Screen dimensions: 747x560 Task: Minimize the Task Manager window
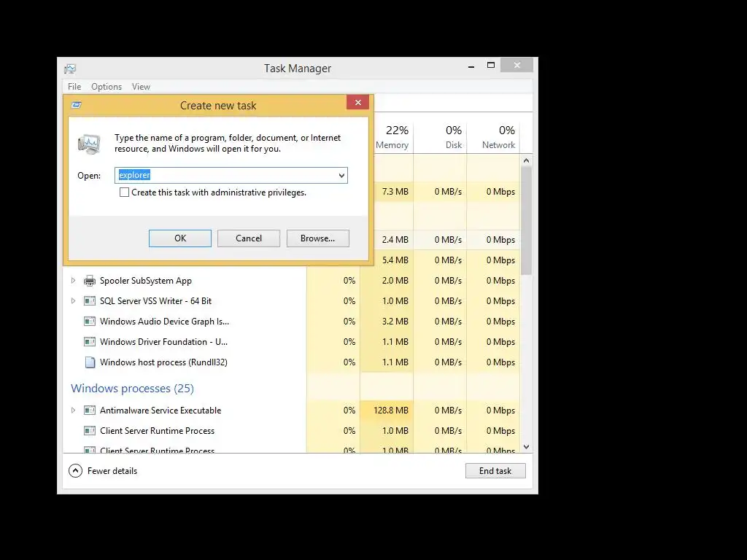[x=471, y=66]
